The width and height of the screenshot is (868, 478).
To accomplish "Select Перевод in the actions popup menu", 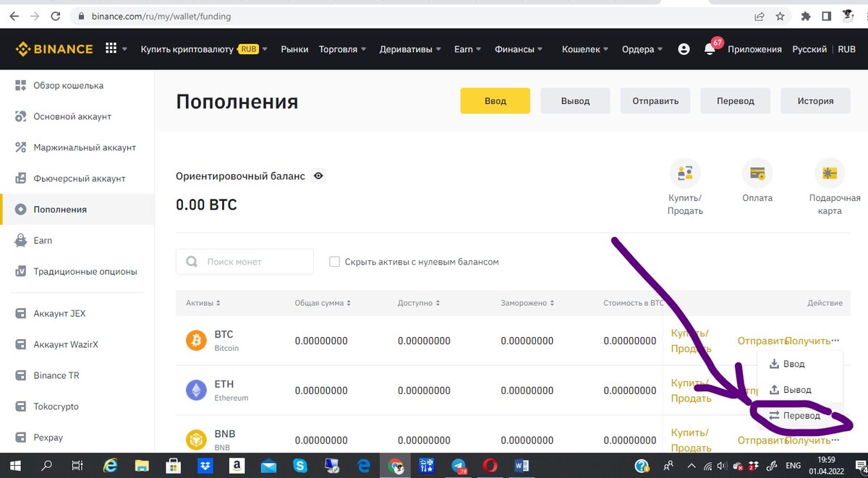I will 799,415.
